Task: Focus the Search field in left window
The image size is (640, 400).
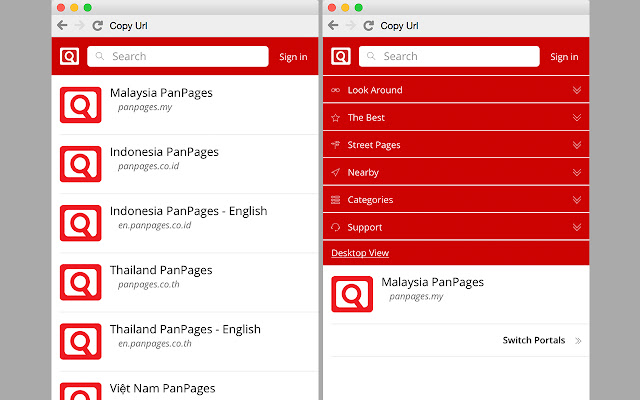Action: (178, 56)
